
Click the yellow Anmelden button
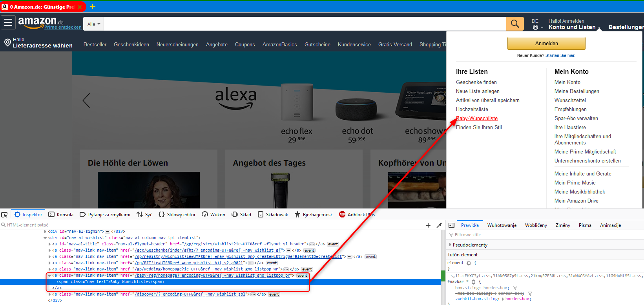click(546, 43)
